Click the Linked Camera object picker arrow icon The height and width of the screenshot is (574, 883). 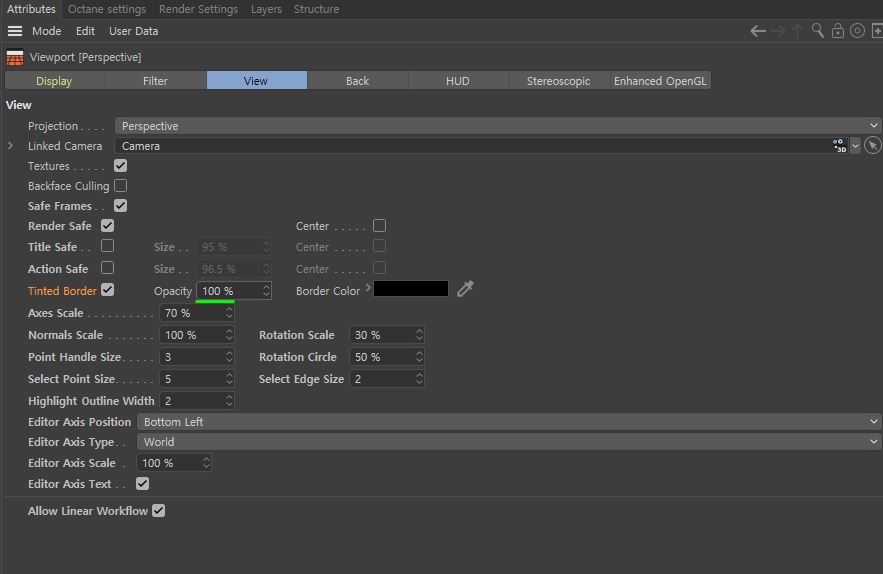(x=872, y=146)
